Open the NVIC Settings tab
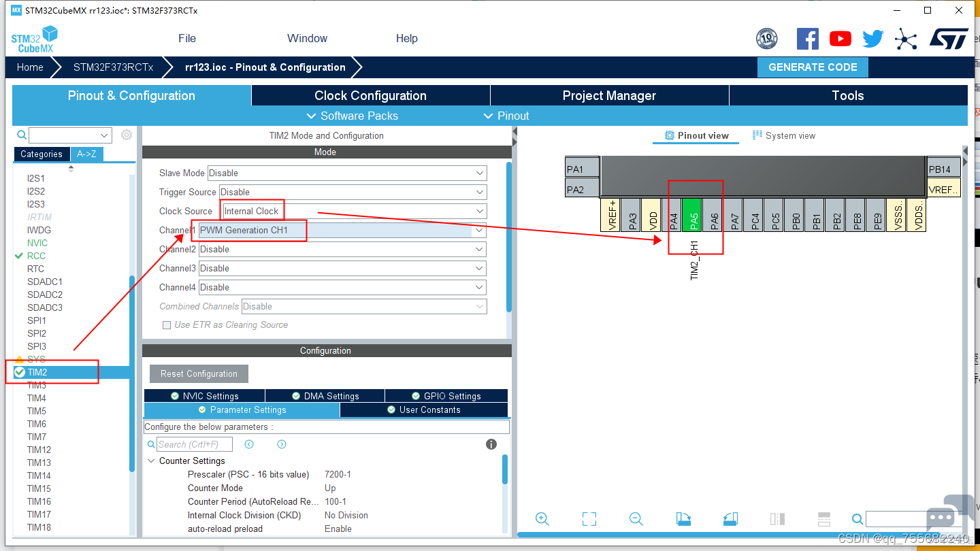 (x=204, y=396)
